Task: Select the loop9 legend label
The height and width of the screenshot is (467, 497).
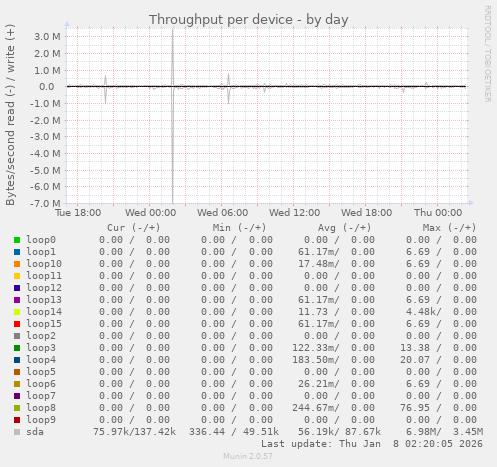Action: tap(41, 420)
